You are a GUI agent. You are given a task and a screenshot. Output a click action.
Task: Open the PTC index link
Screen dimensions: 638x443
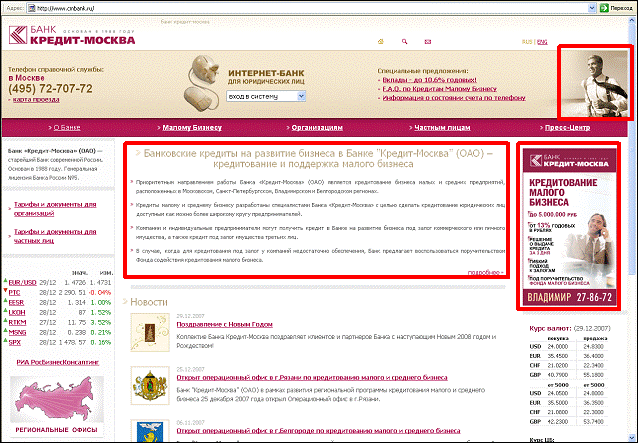click(14, 292)
